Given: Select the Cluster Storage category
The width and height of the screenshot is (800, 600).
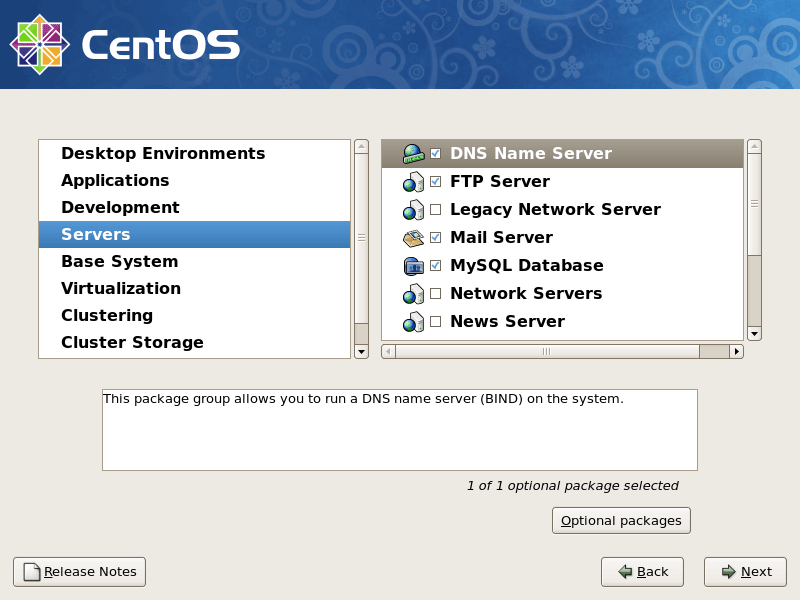Looking at the screenshot, I should (x=194, y=343).
